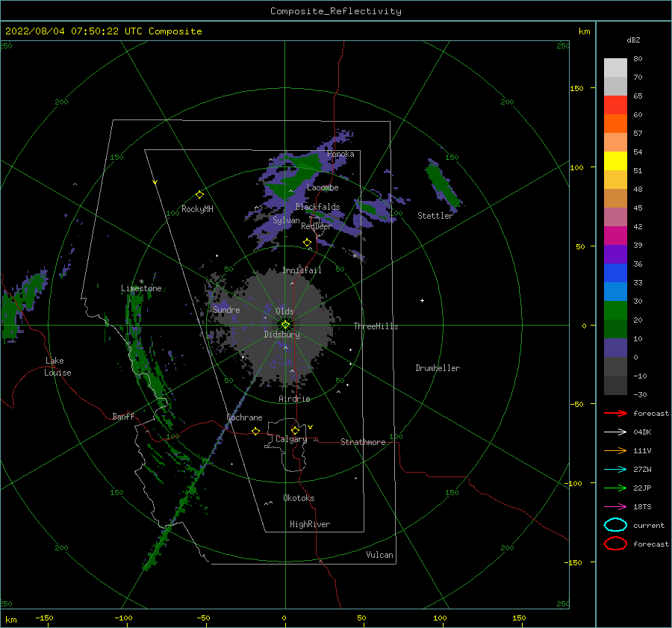Image resolution: width=672 pixels, height=628 pixels.
Task: Click the 'Didsbury' map label
Action: pyautogui.click(x=281, y=335)
